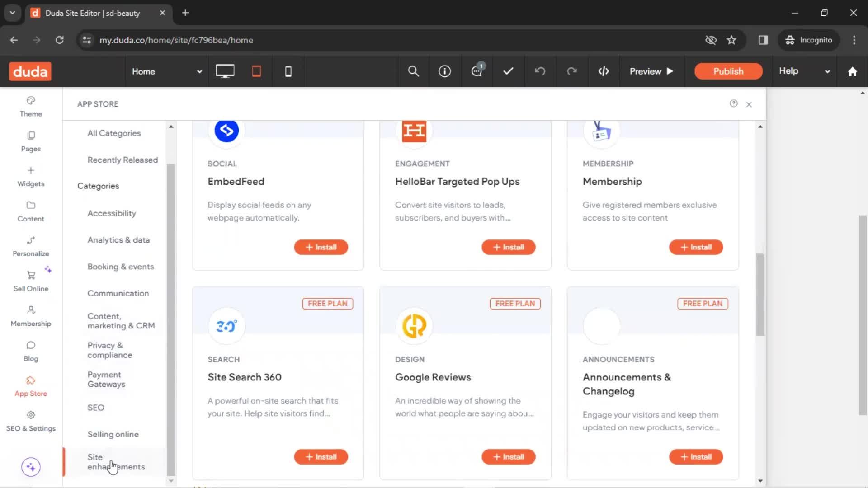Image resolution: width=868 pixels, height=488 pixels.
Task: Open Membership in the left sidebar
Action: (x=31, y=316)
